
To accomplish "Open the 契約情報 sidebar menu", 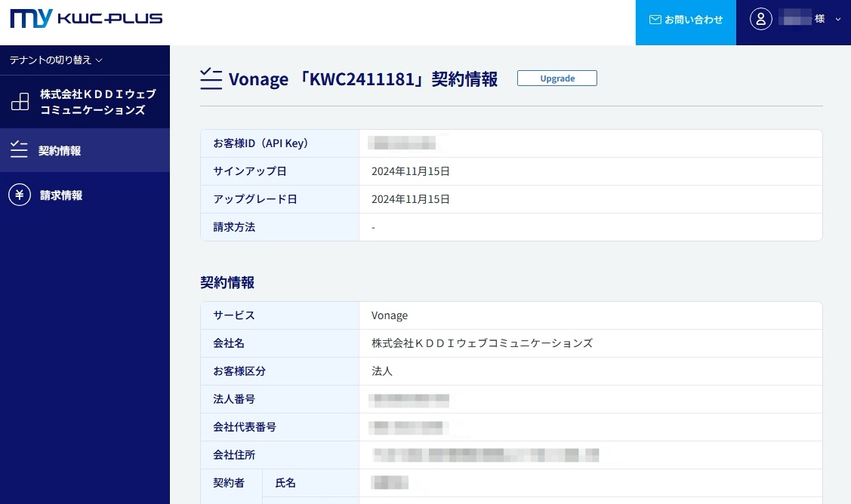I will [85, 150].
